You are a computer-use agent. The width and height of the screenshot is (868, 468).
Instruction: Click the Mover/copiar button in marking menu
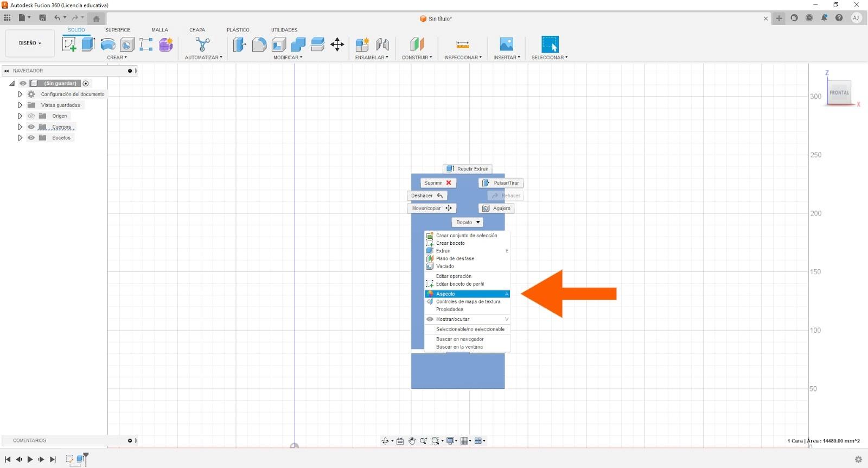tap(431, 208)
